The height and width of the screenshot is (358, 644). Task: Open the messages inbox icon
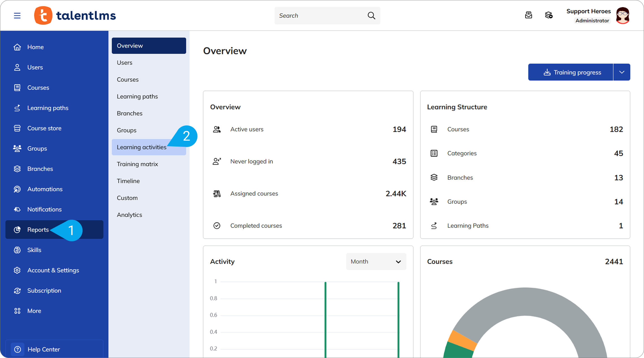tap(528, 15)
